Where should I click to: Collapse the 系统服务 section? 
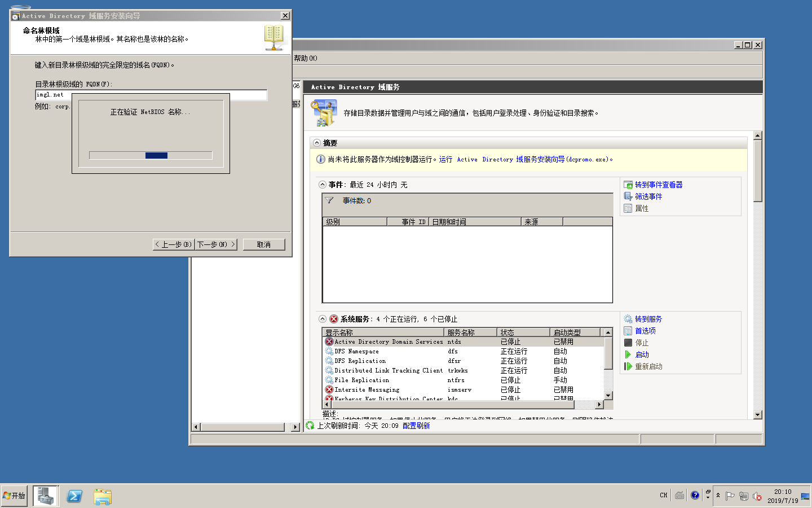[x=323, y=319]
